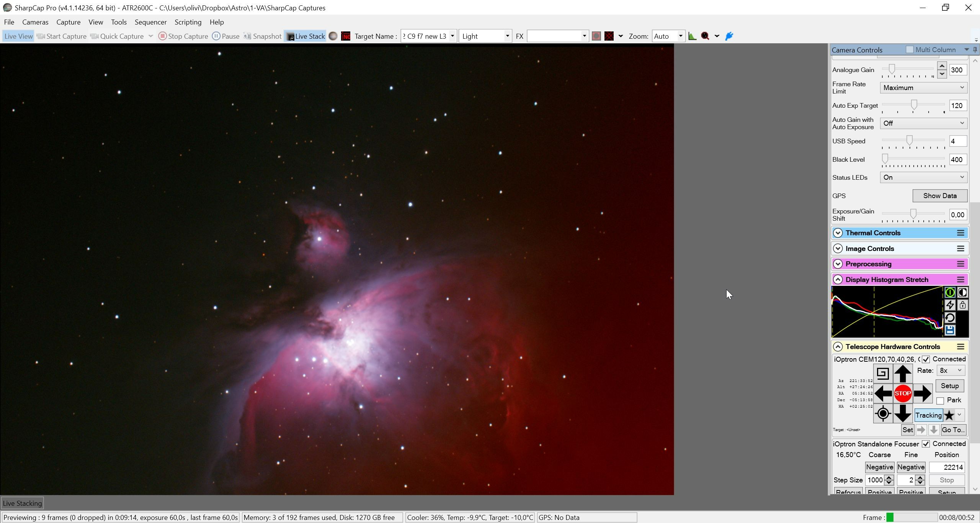Screen dimensions: 980x523
Task: Click the Go To.. button
Action: [953, 430]
